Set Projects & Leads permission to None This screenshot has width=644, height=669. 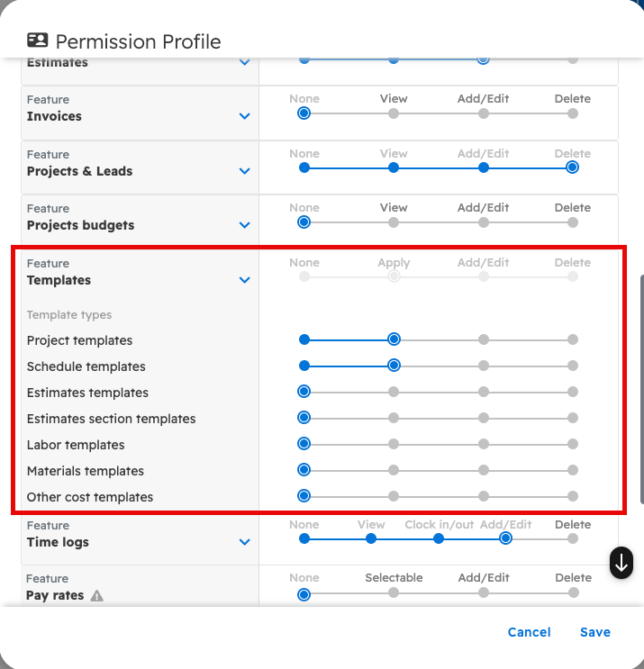(x=304, y=167)
